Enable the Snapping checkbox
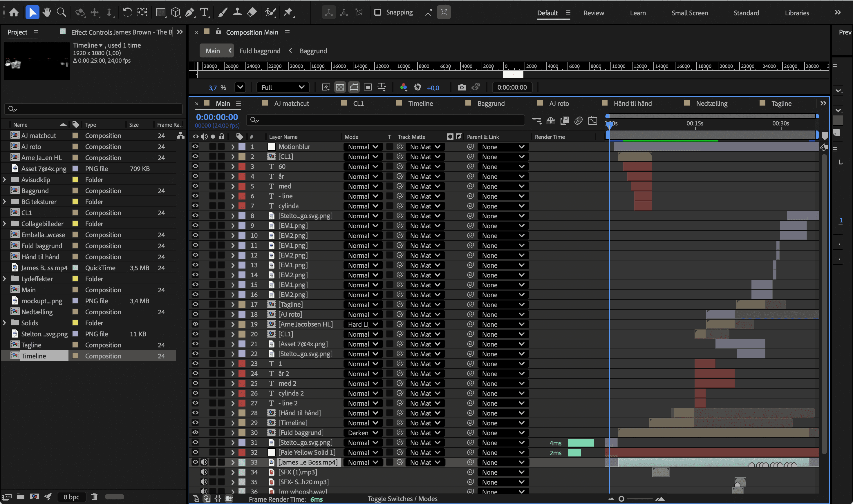The image size is (853, 504). [x=377, y=12]
